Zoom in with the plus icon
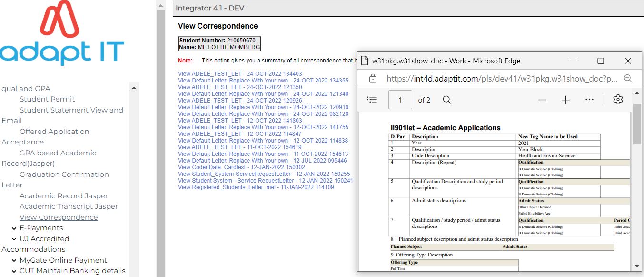This screenshot has height=277, width=644. [x=565, y=100]
